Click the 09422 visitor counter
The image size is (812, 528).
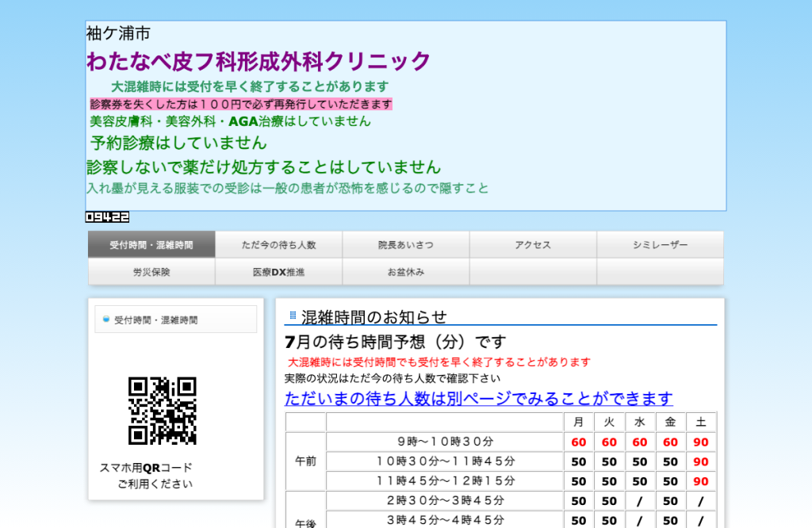[x=107, y=217]
